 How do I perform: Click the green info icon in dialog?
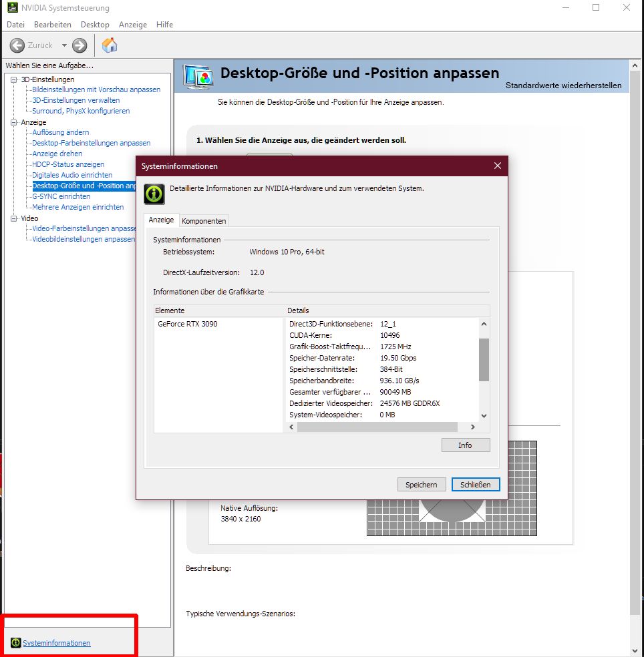pyautogui.click(x=154, y=194)
